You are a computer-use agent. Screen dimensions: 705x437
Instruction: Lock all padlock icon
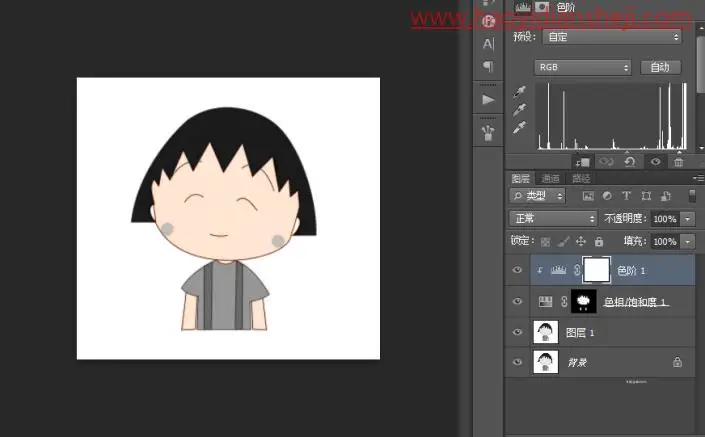599,242
